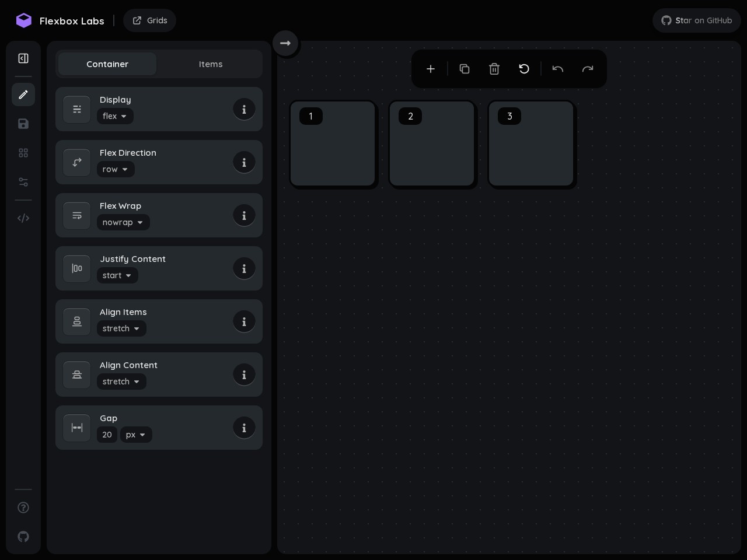Image resolution: width=747 pixels, height=560 pixels.
Task: Select the pencil edit icon in sidebar
Action: point(23,94)
